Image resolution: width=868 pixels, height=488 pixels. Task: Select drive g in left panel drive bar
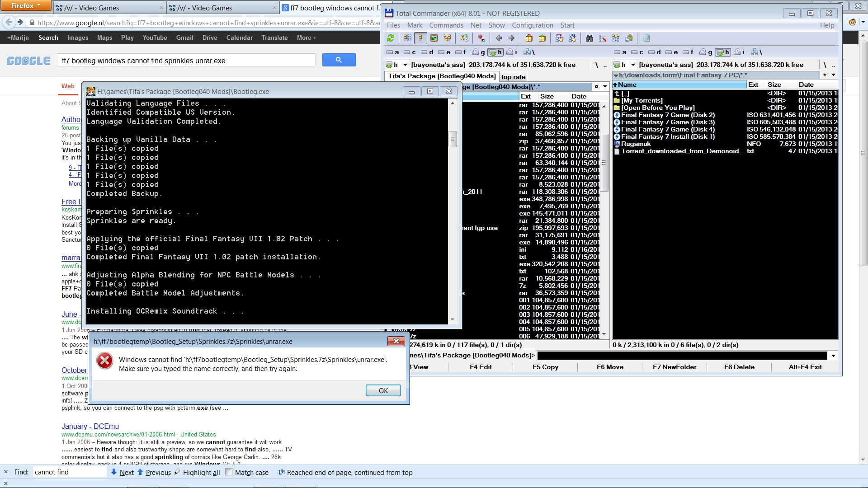tap(478, 52)
